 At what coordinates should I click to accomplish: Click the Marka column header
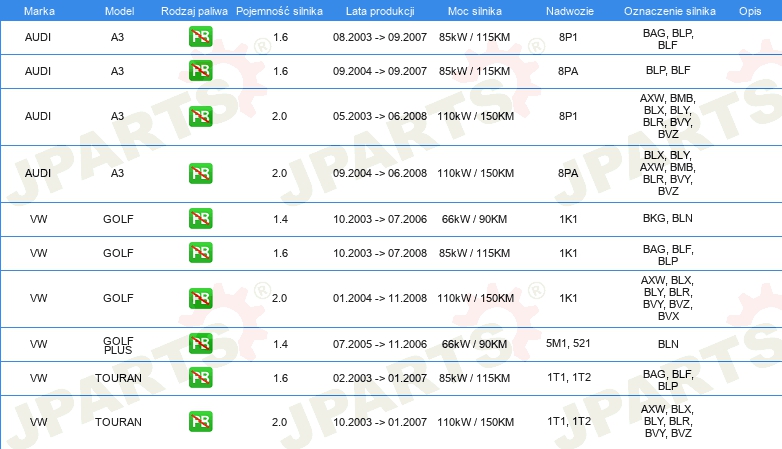tap(39, 11)
